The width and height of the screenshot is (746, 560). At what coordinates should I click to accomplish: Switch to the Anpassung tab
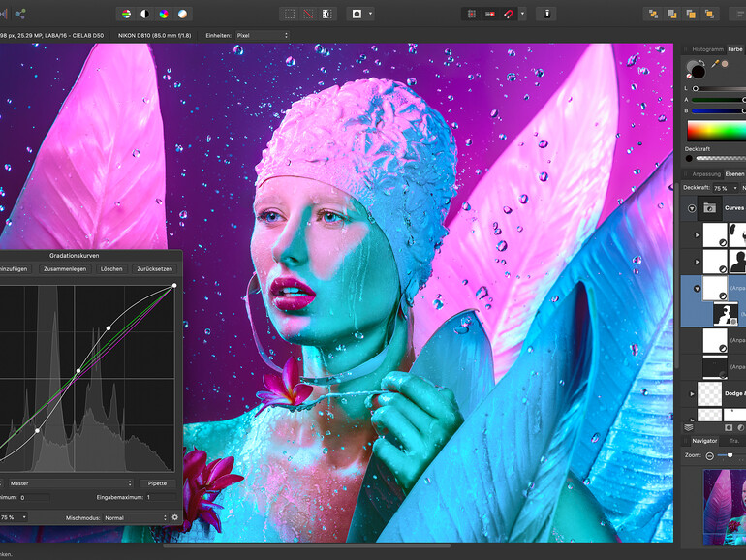[x=705, y=174]
